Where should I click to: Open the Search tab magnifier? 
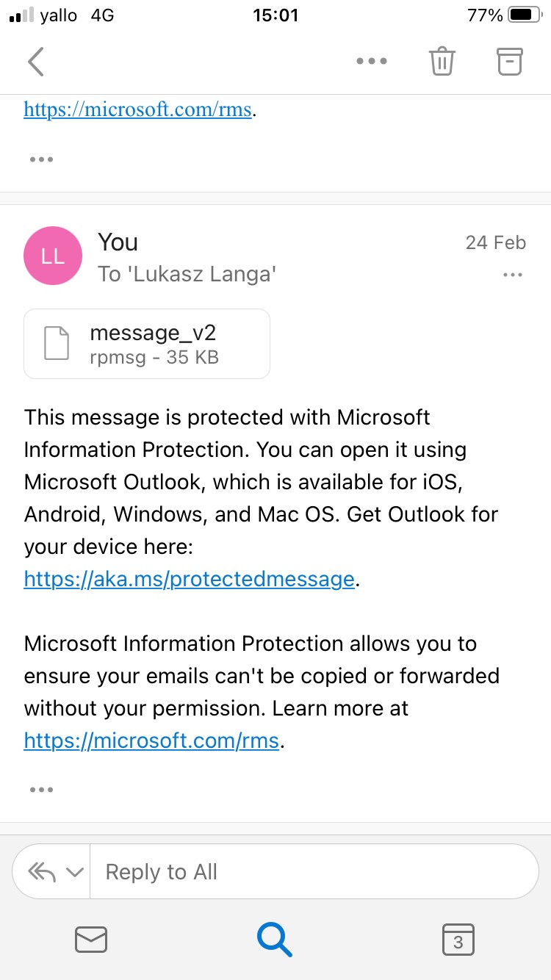click(275, 940)
